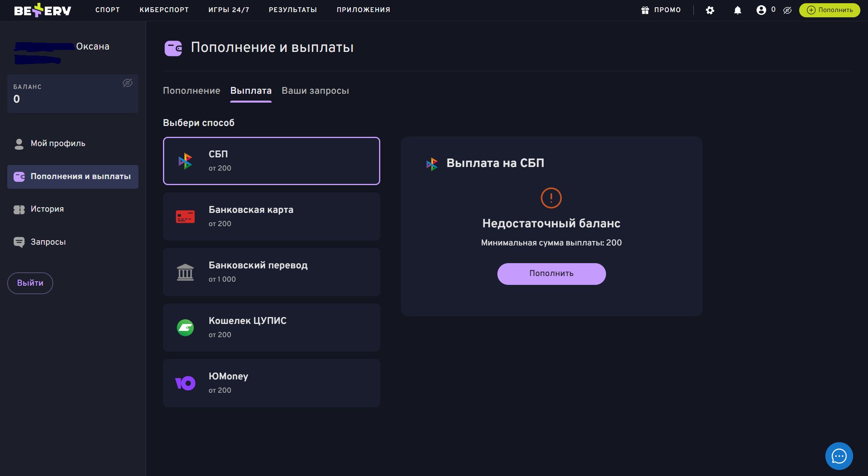The image size is (868, 476).
Task: Click СБП logo in payout panel header
Action: pos(432,164)
